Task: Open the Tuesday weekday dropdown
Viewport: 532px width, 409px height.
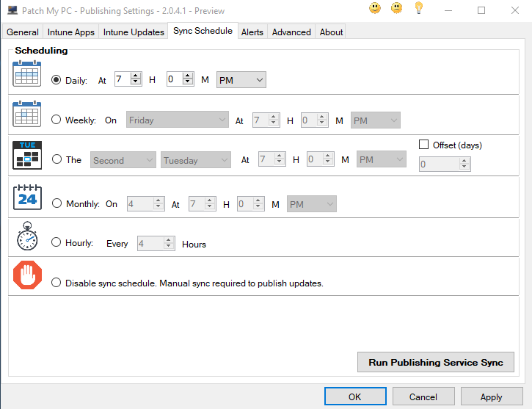Action: click(x=196, y=159)
